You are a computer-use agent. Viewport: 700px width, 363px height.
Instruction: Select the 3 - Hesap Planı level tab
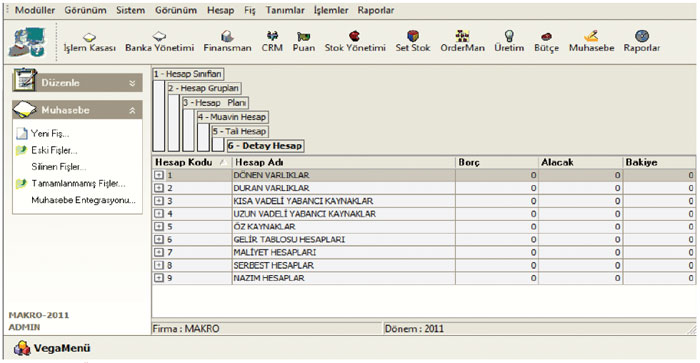(x=215, y=103)
